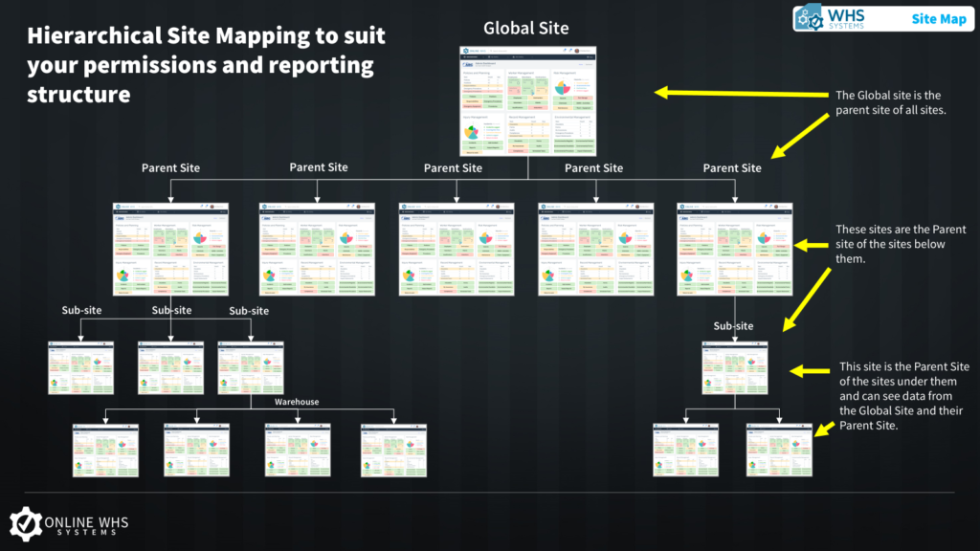The width and height of the screenshot is (980, 551).
Task: Open the rightmost Parent Site dashboard
Action: 734,249
